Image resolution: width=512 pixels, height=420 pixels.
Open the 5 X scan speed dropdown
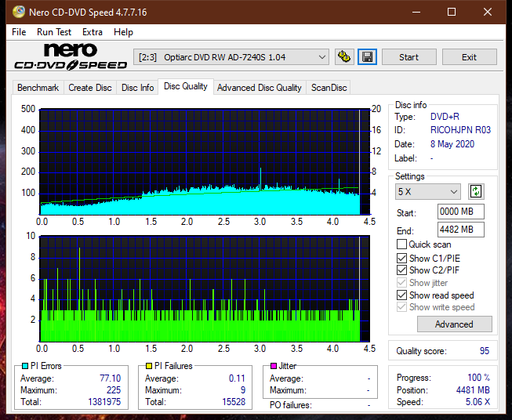(x=428, y=191)
